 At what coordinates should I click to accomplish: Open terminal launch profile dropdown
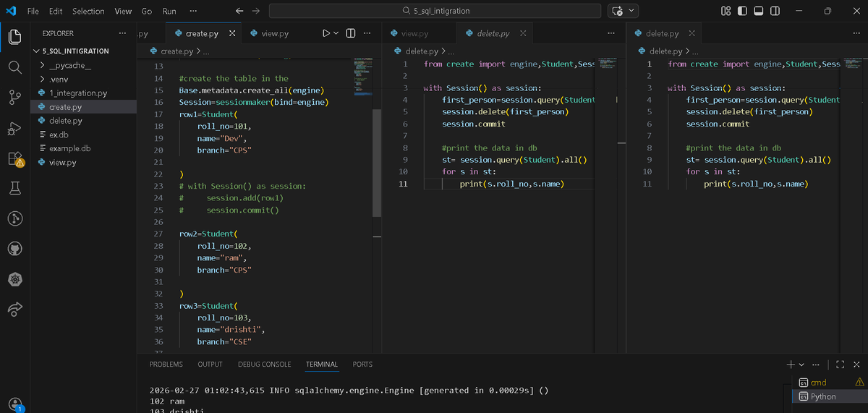(x=801, y=364)
